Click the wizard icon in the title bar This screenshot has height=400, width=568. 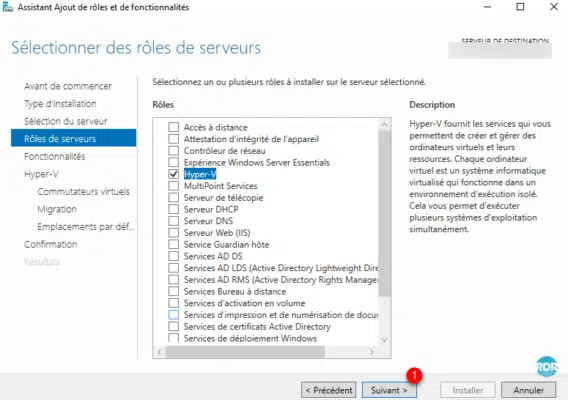(7, 7)
